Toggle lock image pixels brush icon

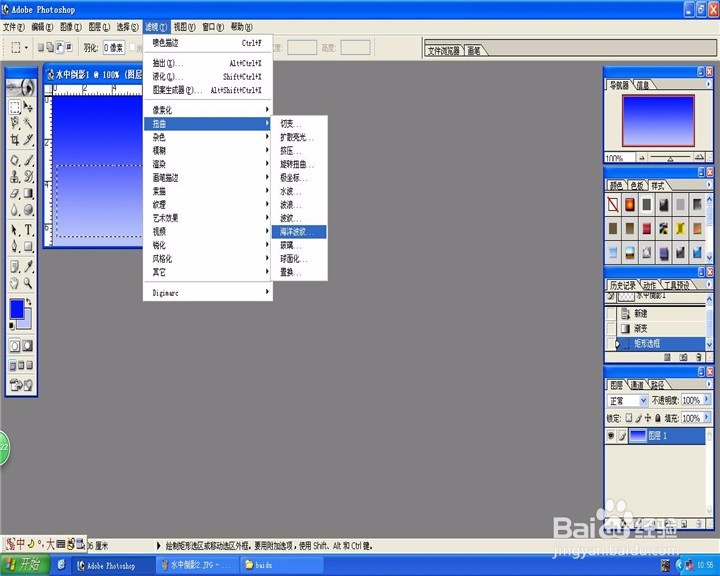pyautogui.click(x=638, y=418)
